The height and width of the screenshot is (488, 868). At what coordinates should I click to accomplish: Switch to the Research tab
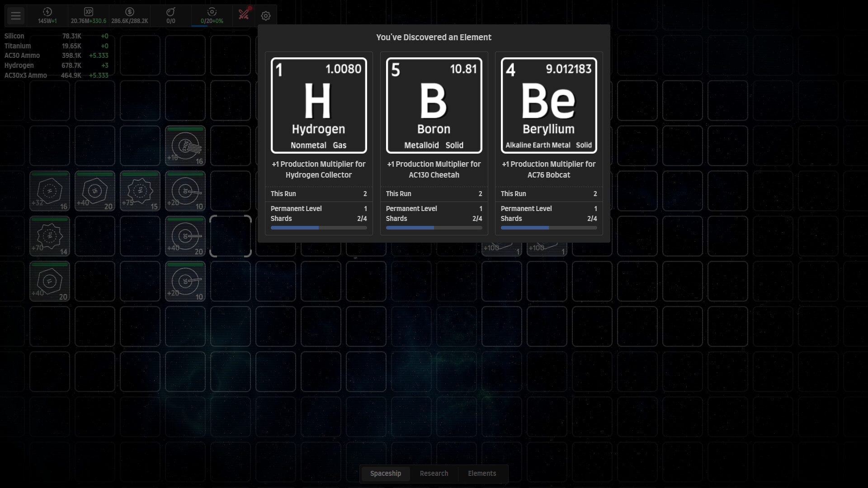(434, 474)
